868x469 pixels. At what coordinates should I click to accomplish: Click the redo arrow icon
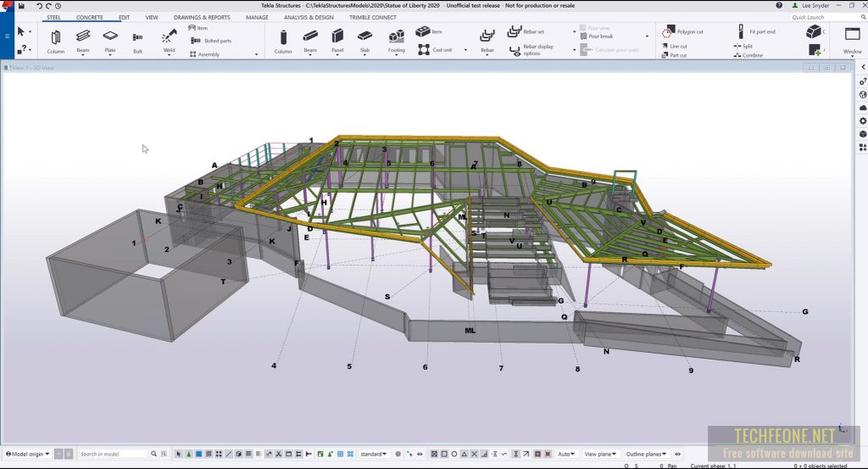pyautogui.click(x=48, y=6)
